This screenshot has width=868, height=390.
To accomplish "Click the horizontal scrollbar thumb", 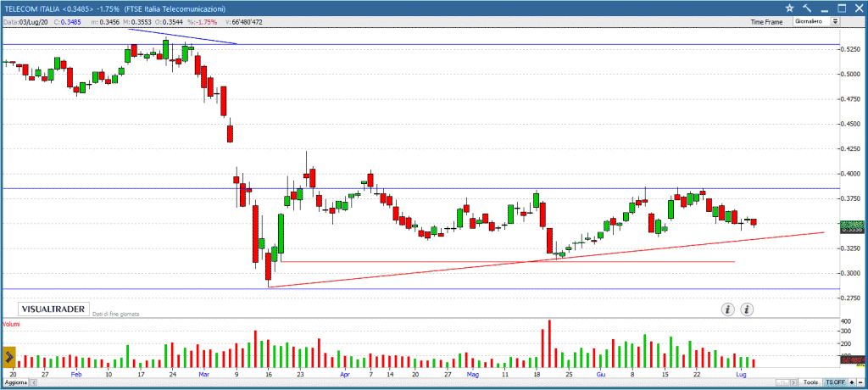I will pyautogui.click(x=782, y=382).
